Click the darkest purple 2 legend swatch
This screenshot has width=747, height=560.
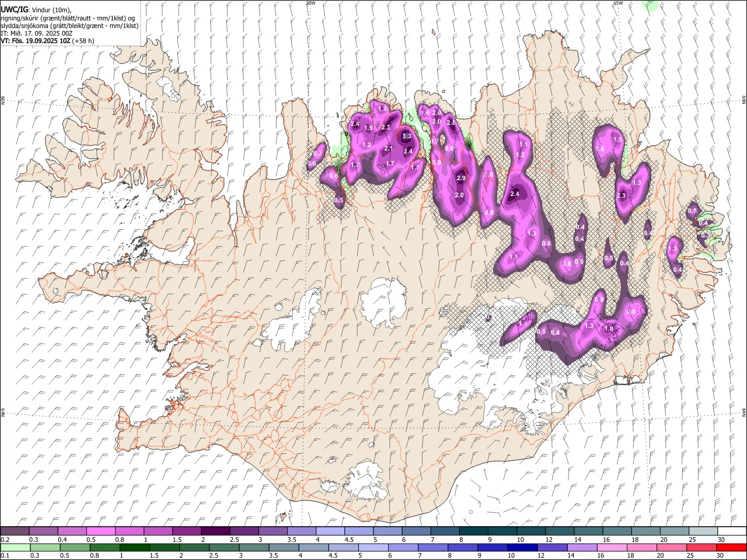[215, 531]
